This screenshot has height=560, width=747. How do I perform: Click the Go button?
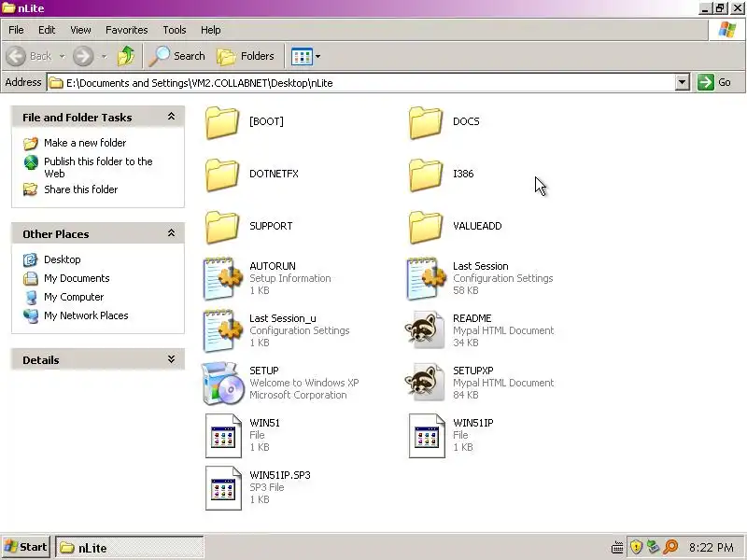pyautogui.click(x=715, y=82)
